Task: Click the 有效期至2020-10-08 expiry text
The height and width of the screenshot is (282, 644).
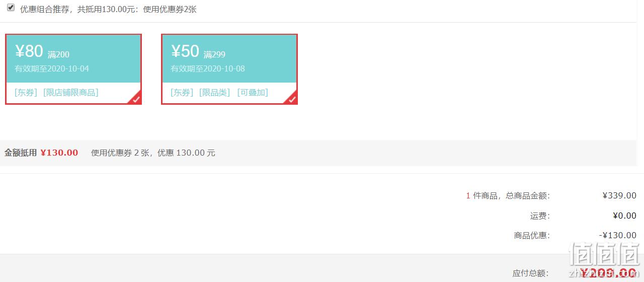Action: click(x=208, y=68)
